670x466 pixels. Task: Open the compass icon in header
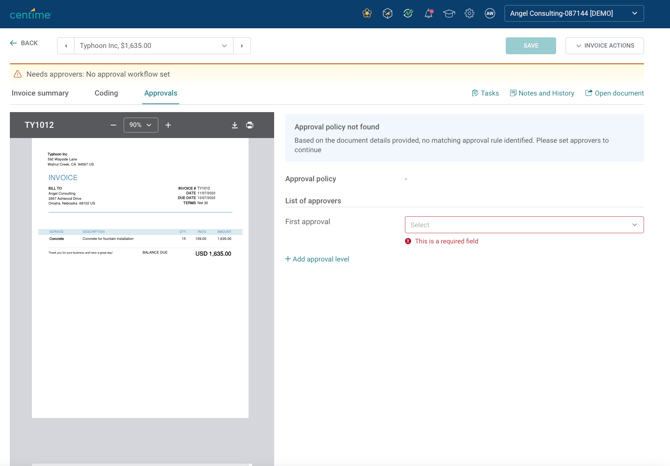point(388,14)
